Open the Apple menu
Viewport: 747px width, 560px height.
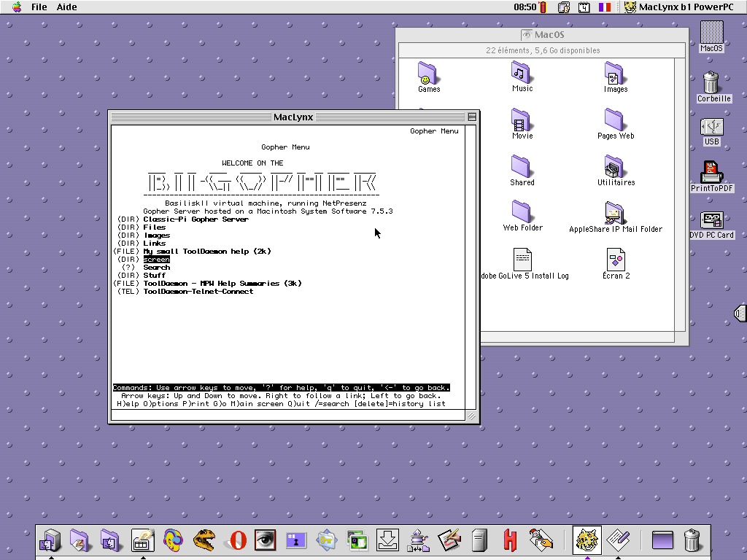pos(17,7)
